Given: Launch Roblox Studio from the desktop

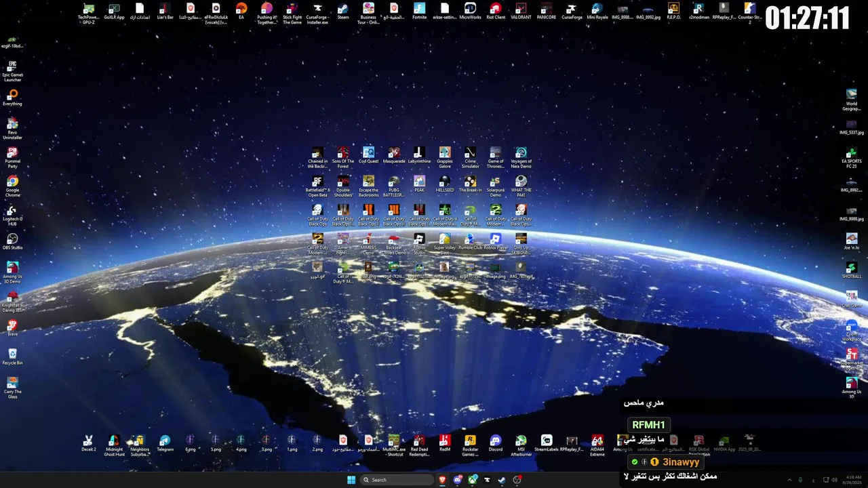Looking at the screenshot, I should tap(419, 244).
